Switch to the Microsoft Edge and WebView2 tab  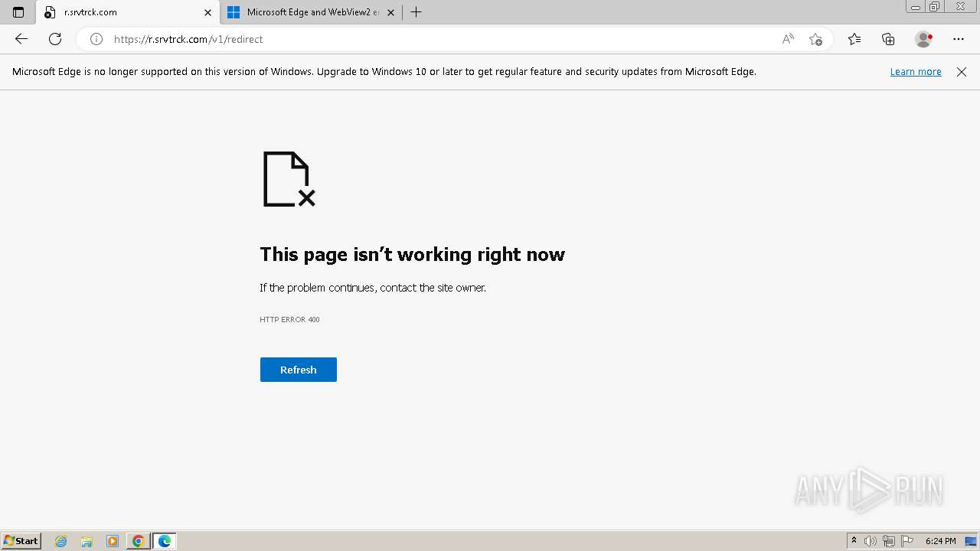coord(312,12)
